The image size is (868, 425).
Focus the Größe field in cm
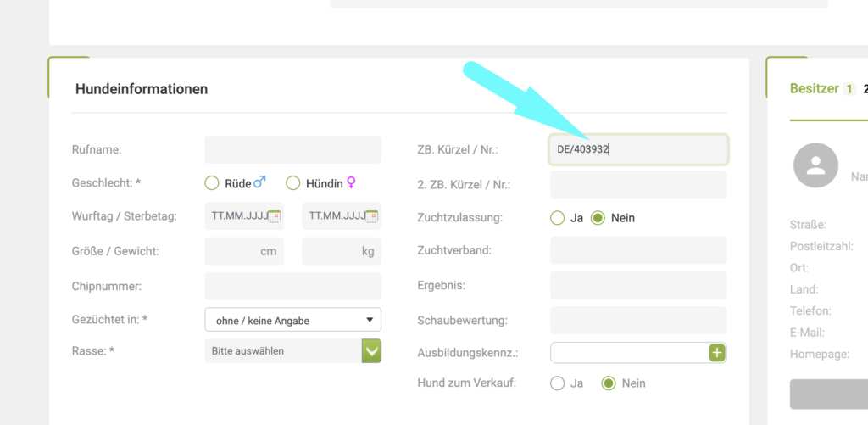[x=244, y=252]
